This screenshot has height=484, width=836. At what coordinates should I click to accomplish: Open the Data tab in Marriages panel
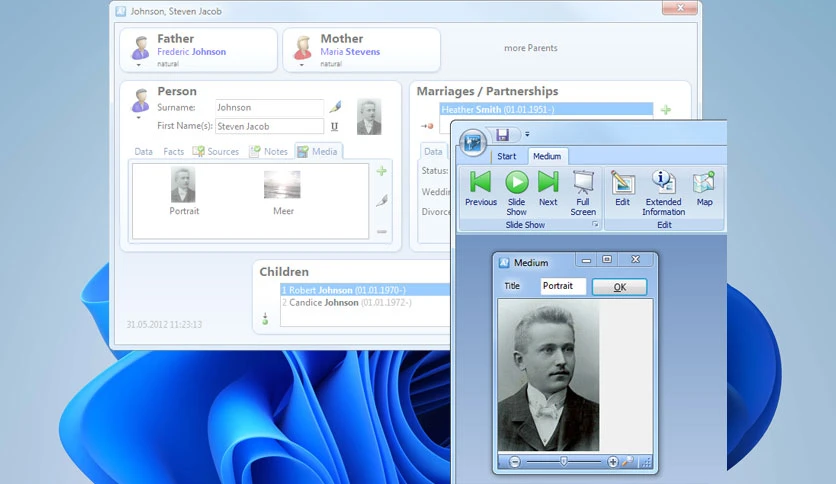coord(433,151)
